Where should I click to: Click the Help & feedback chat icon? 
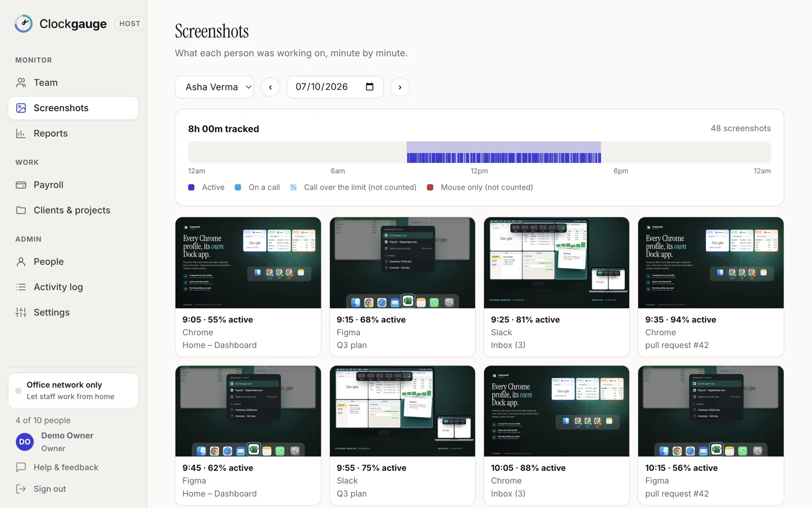pyautogui.click(x=21, y=467)
